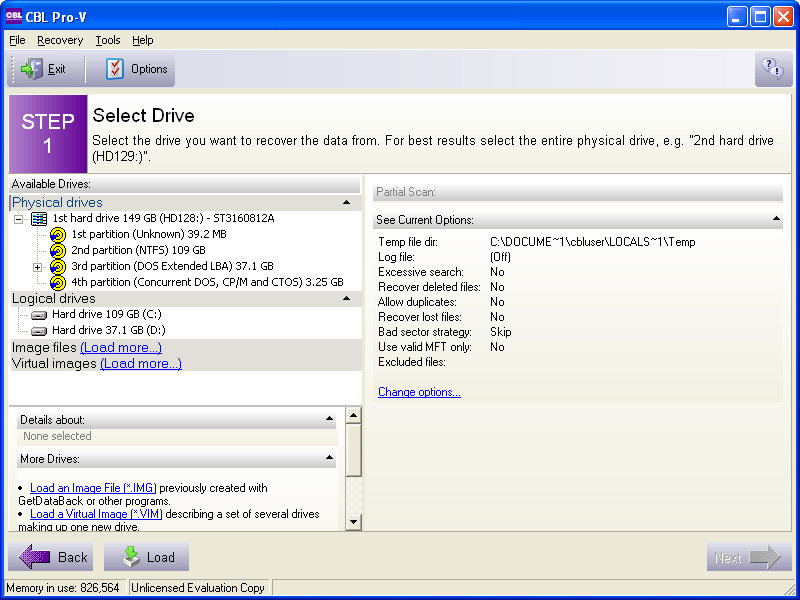Viewport: 800px width, 600px height.
Task: Click Load more link for Virtual images
Action: tap(141, 363)
